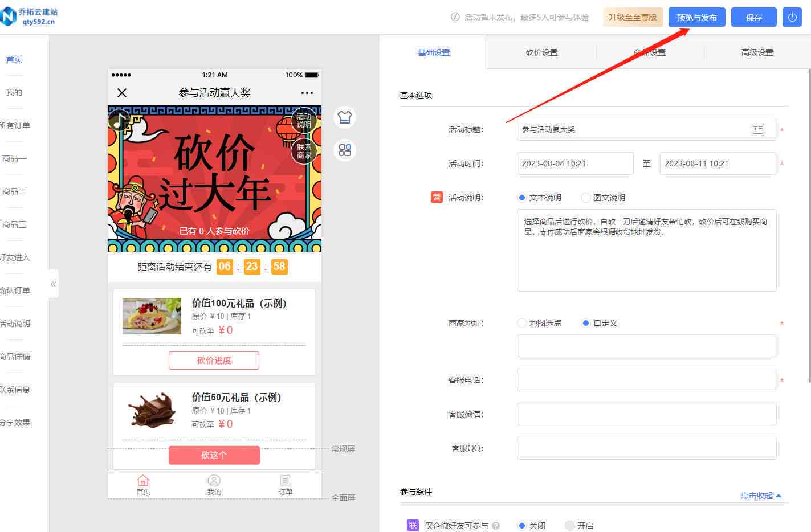Click the 砍价进度 button in preview
The height and width of the screenshot is (532, 811).
click(x=214, y=360)
